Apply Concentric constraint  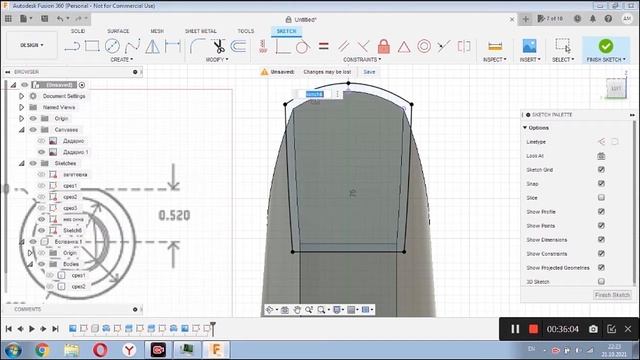point(424,46)
